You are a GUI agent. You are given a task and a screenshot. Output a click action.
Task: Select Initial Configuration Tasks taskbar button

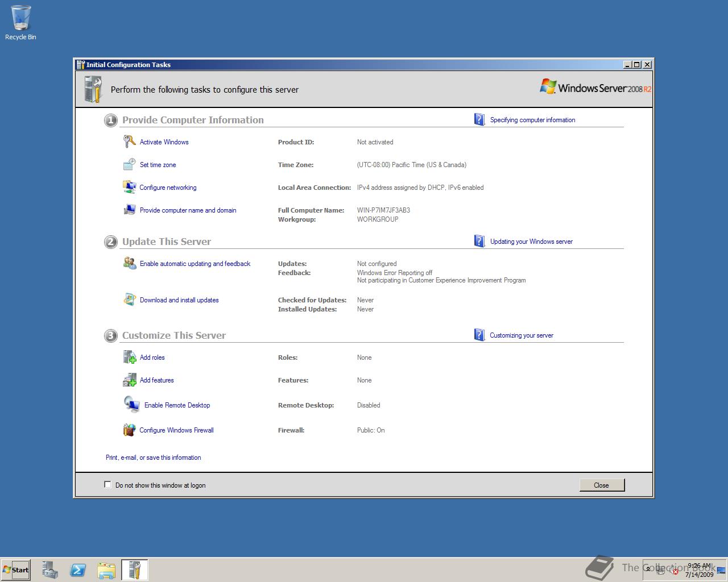[x=135, y=570]
